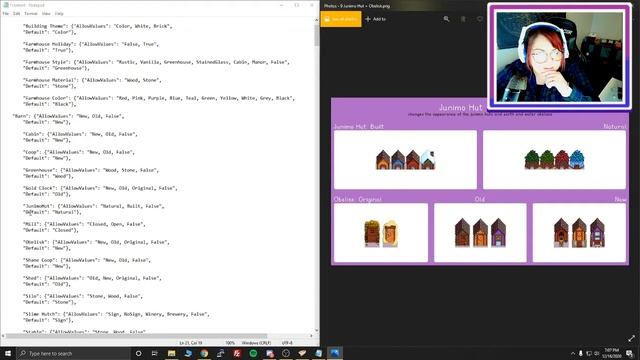Click the zoom magnifier icon in Photos
The image size is (640, 360).
447,19
